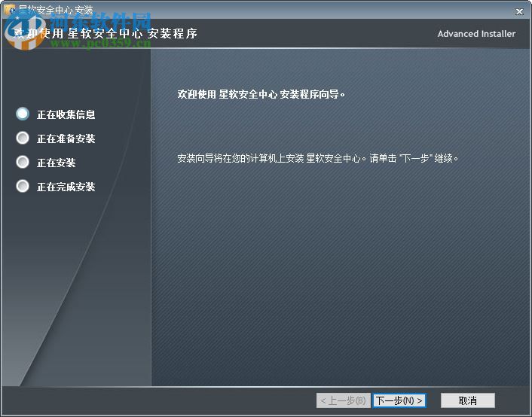Screen dimensions: 532x417
Task: Select the 正在完成安装 step indicator
Action: tap(23, 186)
